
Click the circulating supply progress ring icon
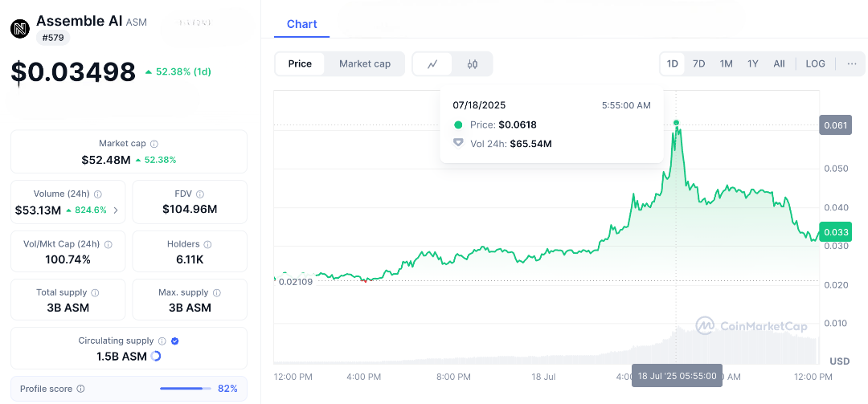pyautogui.click(x=156, y=357)
